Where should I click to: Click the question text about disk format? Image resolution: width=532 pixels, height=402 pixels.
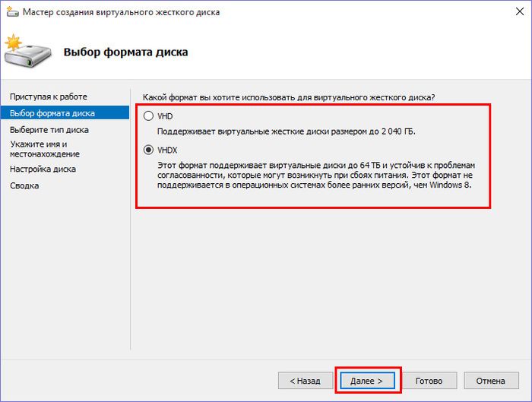tap(289, 97)
